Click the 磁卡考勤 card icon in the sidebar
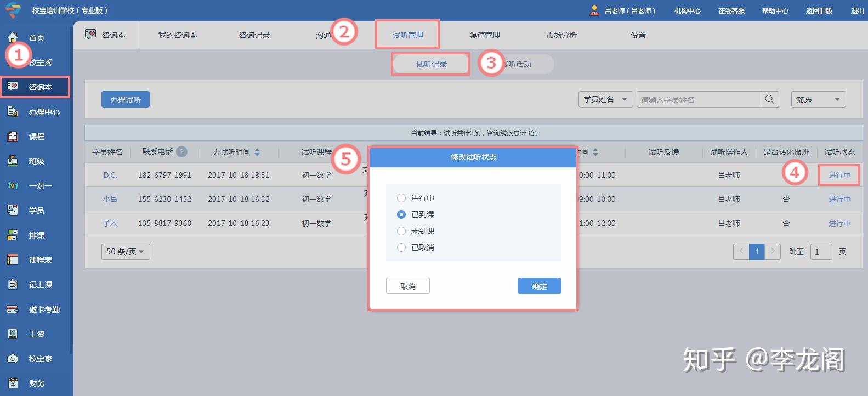The height and width of the screenshot is (396, 868). [13, 309]
